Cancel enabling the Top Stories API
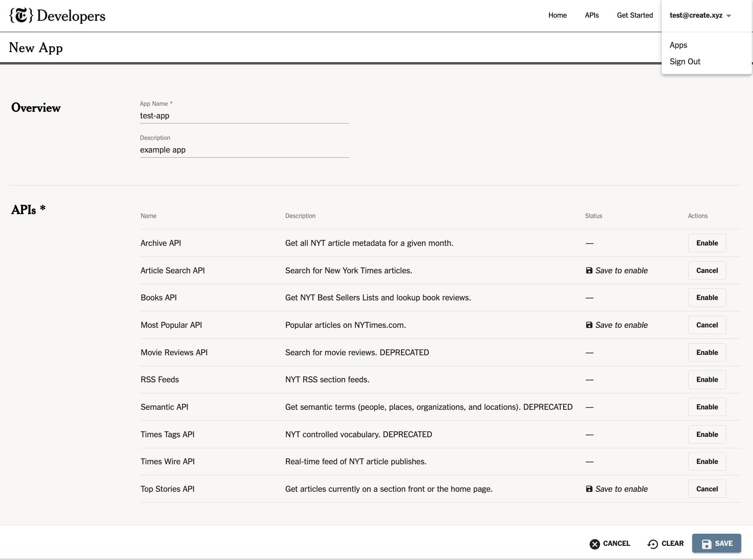The height and width of the screenshot is (560, 753). pos(707,489)
